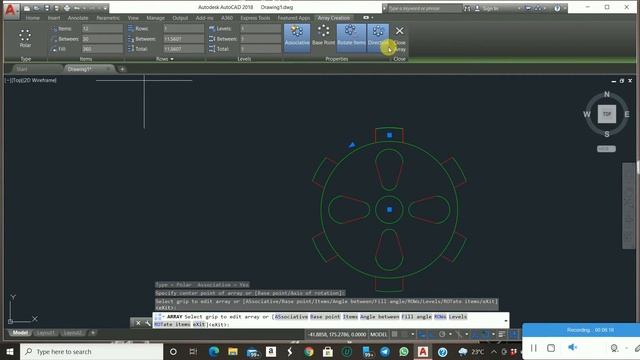Edit the Levels count field
Viewport: 640px width, 360px height.
pyautogui.click(x=260, y=29)
